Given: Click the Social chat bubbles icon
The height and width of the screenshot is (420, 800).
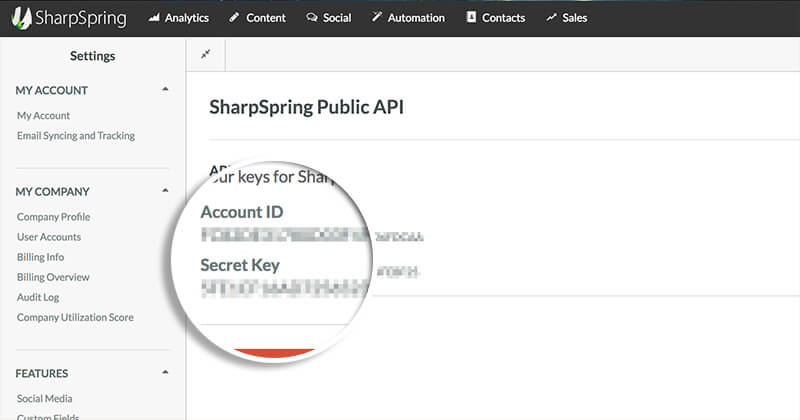Looking at the screenshot, I should pyautogui.click(x=311, y=18).
